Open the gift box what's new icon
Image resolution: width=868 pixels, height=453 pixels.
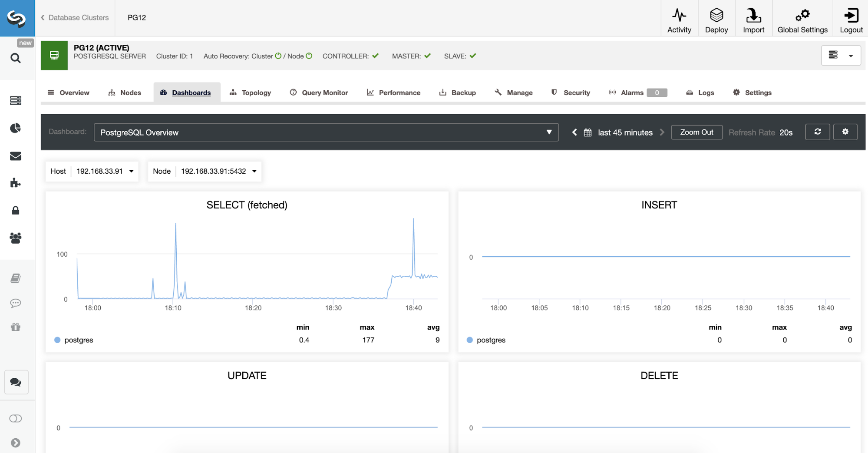click(16, 327)
